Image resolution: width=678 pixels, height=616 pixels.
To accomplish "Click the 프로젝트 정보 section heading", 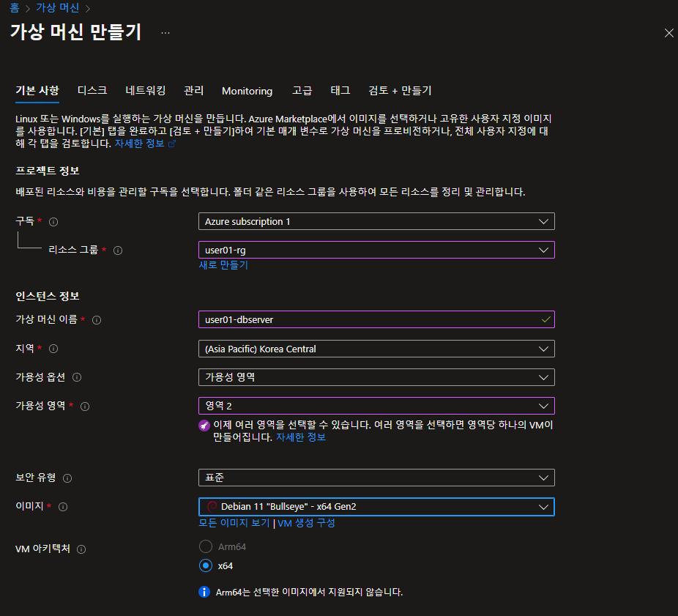I will (48, 171).
